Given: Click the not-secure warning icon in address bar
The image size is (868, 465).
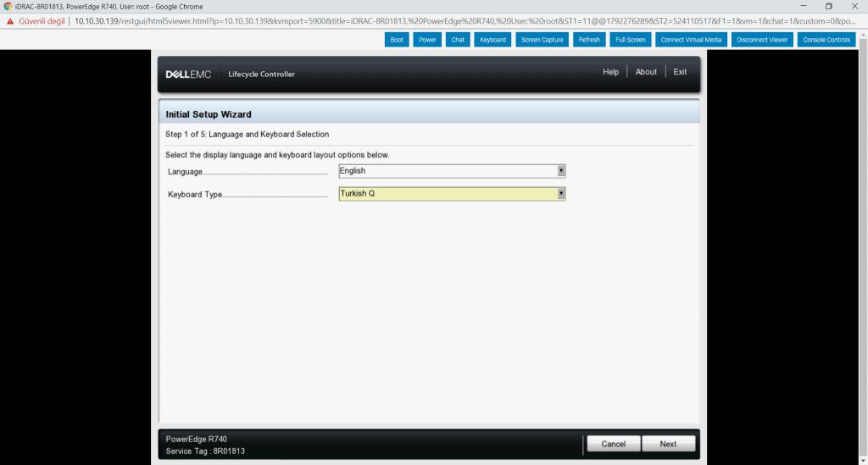Looking at the screenshot, I should (x=10, y=20).
